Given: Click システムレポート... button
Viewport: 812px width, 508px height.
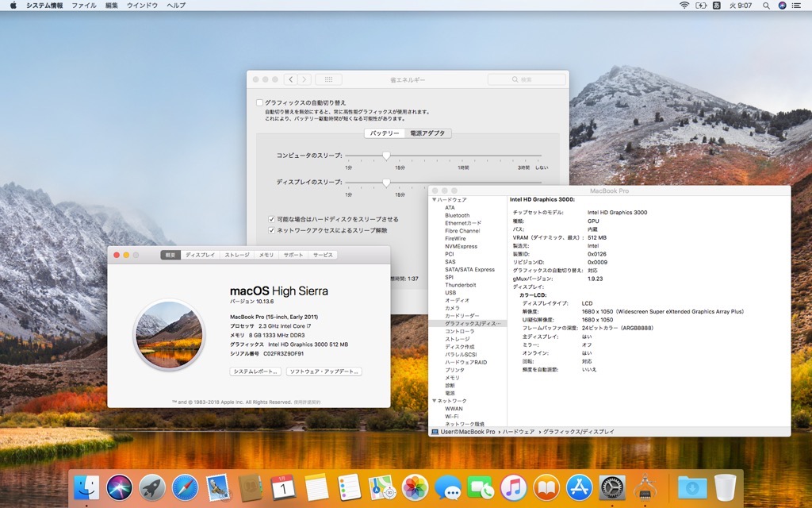Looking at the screenshot, I should (x=255, y=371).
